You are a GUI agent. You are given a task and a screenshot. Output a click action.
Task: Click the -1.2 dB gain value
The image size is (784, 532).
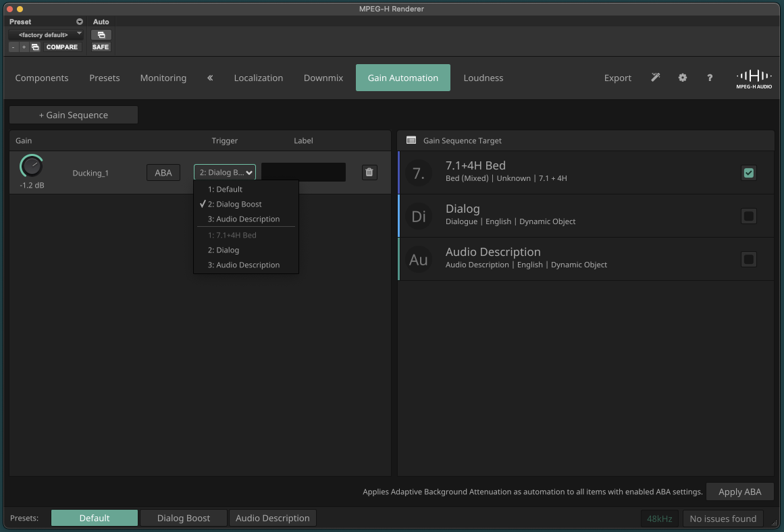tap(32, 186)
